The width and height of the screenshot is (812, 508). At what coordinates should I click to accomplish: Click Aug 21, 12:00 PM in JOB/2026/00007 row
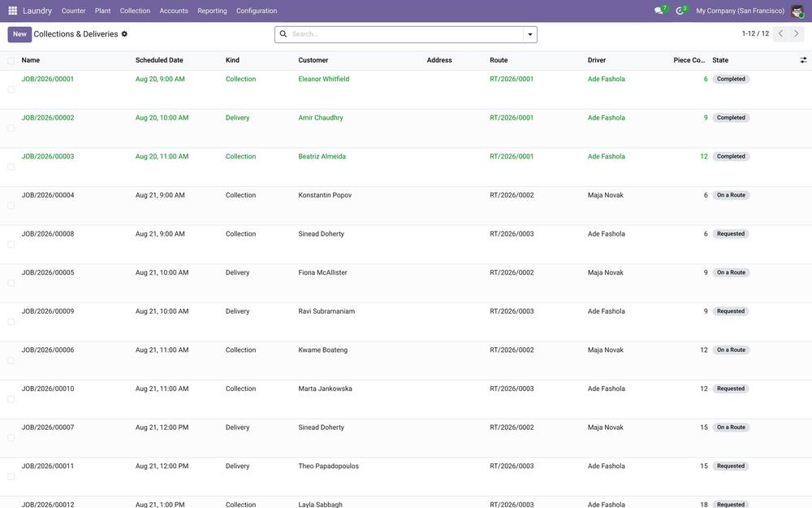click(162, 428)
